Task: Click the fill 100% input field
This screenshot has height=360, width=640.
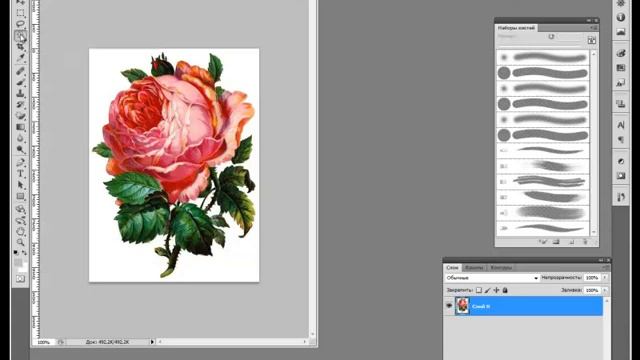Action: pyautogui.click(x=592, y=290)
